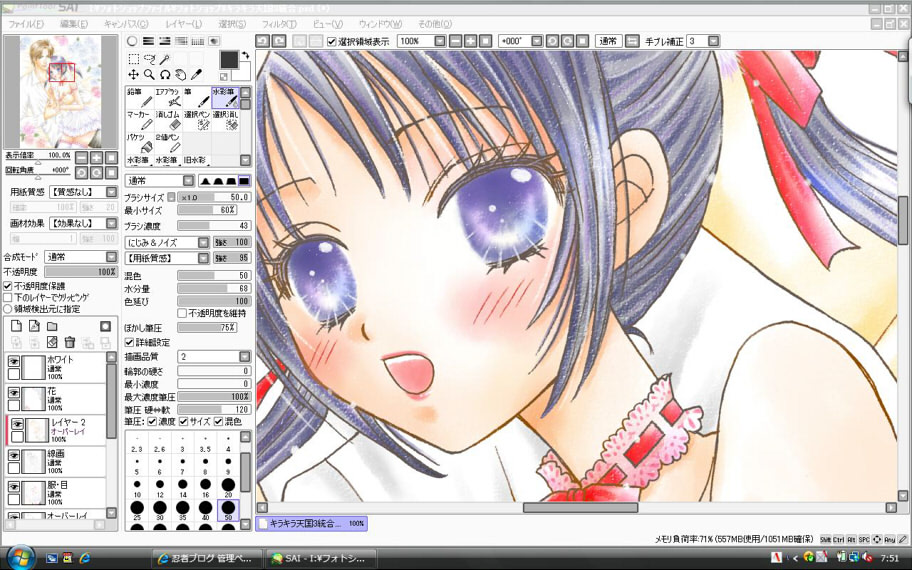Image resolution: width=912 pixels, height=570 pixels.
Task: Open the color wheel panel icon
Action: pyautogui.click(x=132, y=41)
